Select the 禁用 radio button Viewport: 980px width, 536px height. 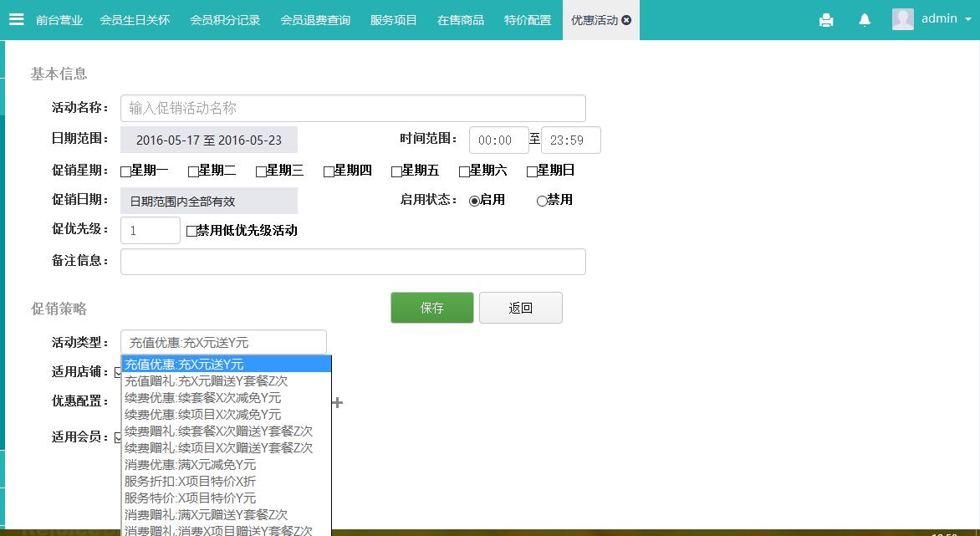[x=542, y=201]
